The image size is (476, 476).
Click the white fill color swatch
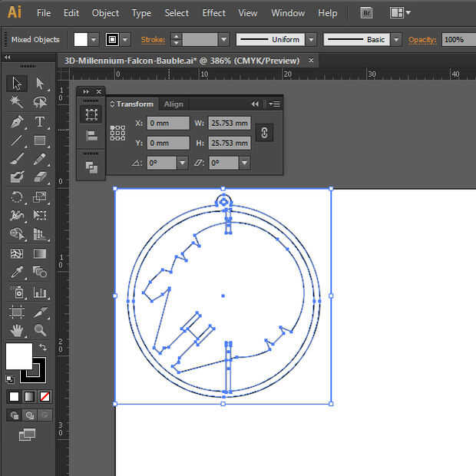(x=19, y=356)
